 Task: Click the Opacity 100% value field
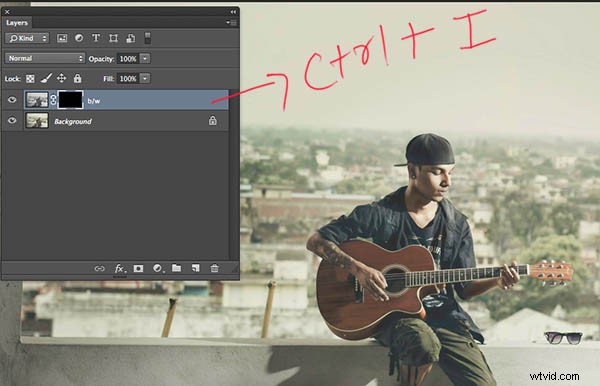[x=128, y=59]
